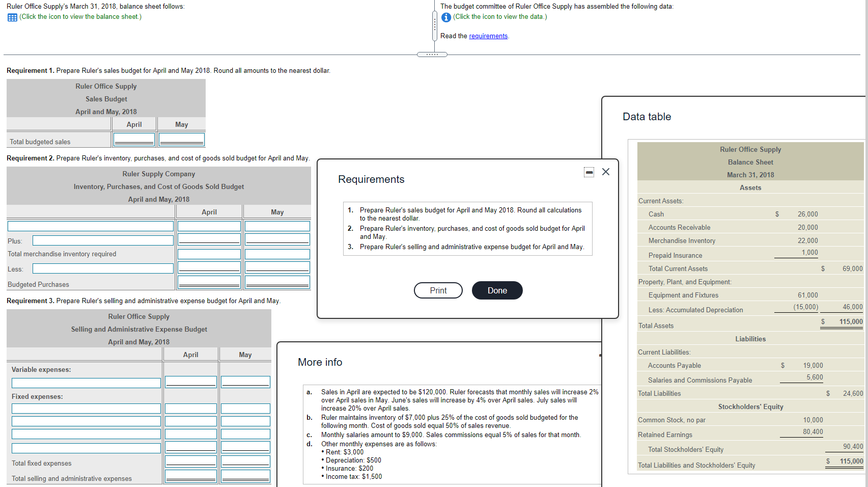Select April total fixed expenses field
The width and height of the screenshot is (868, 487).
pyautogui.click(x=191, y=462)
